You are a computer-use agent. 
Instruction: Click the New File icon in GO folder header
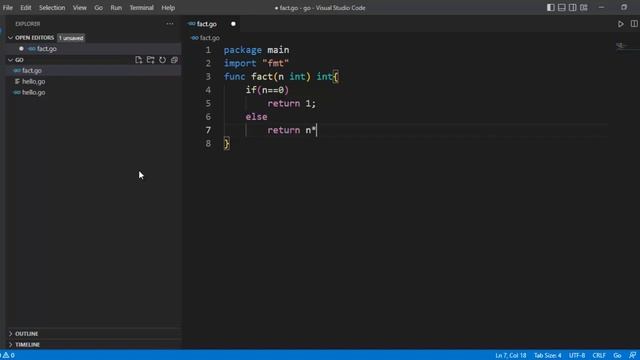[x=138, y=60]
